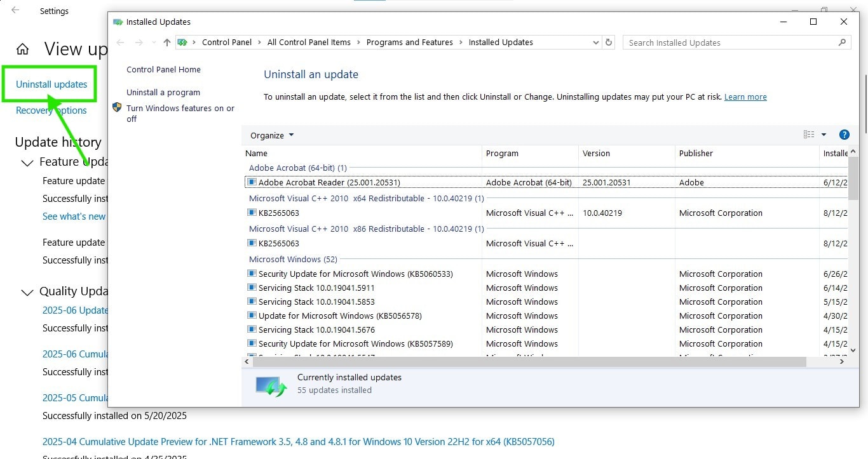Viewport: 868px width, 459px height.
Task: Click version cell 25.001.20531
Action: click(x=607, y=183)
